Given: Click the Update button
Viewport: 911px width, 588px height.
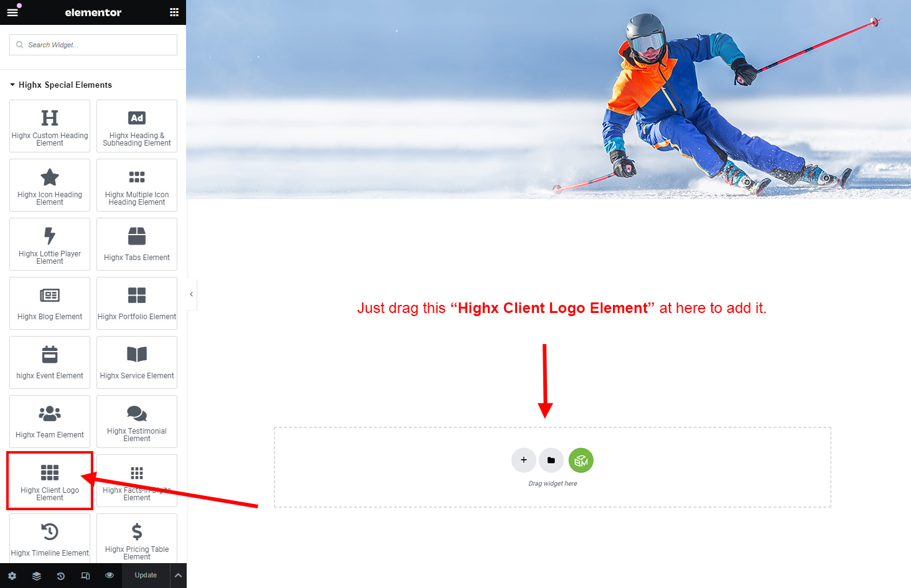Looking at the screenshot, I should tap(146, 576).
